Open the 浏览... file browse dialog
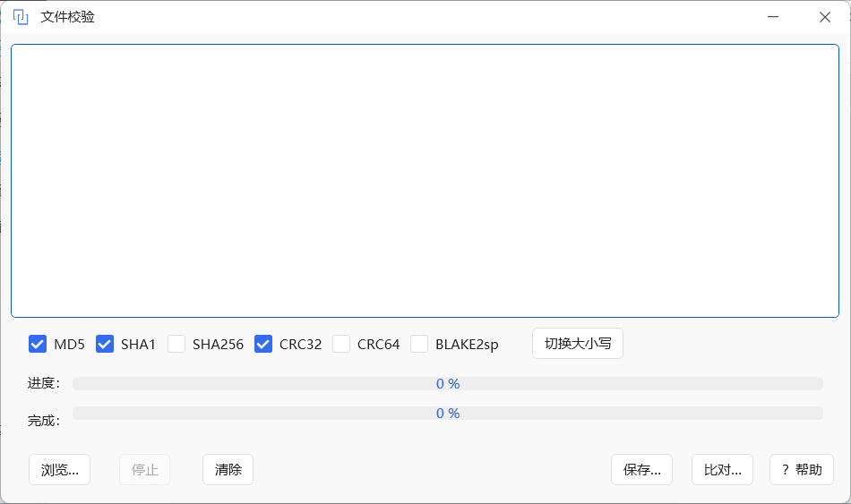Image resolution: width=851 pixels, height=504 pixels. pyautogui.click(x=60, y=469)
